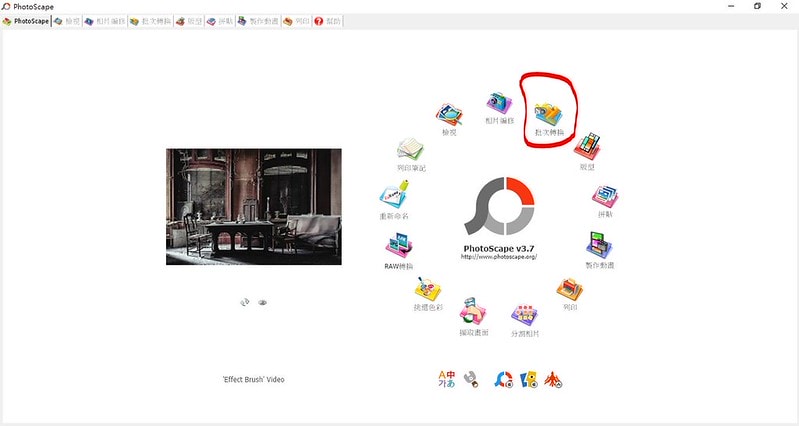Screen dimensions: 799x426
Task: Open the 列印 print icon in circle
Action: 570,290
